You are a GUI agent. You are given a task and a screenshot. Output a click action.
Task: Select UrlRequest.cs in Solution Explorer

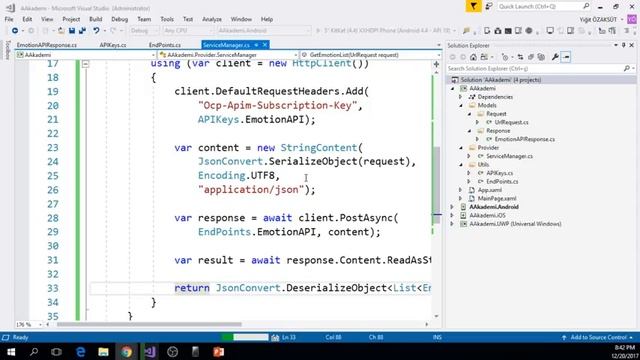[511, 122]
